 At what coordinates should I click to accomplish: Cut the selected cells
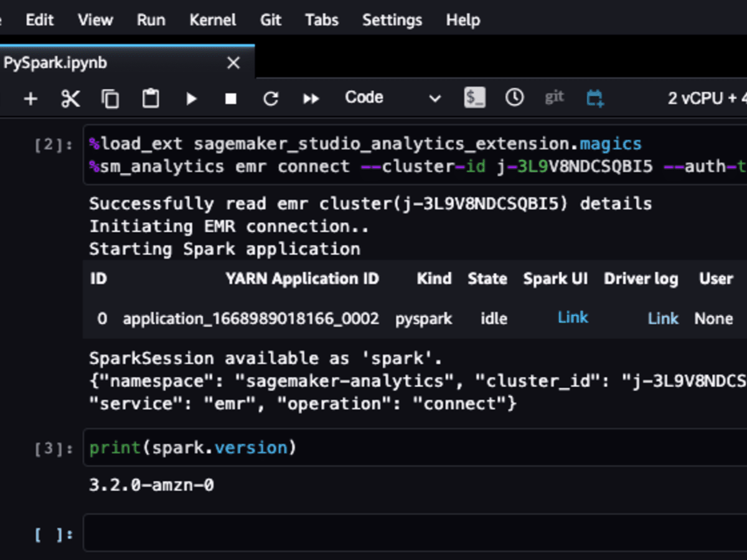[x=70, y=98]
